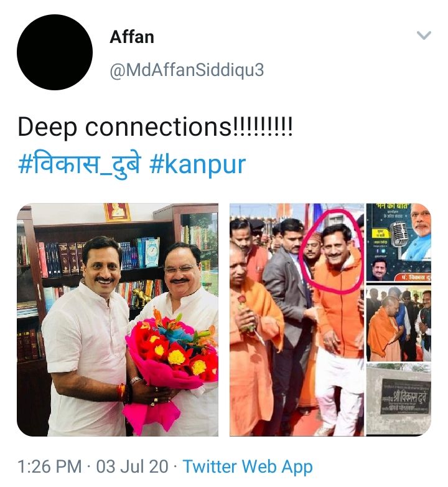The width and height of the screenshot is (448, 487).
Task: Click the collage tile of saffron-shawl man bowing
Action: (399, 323)
